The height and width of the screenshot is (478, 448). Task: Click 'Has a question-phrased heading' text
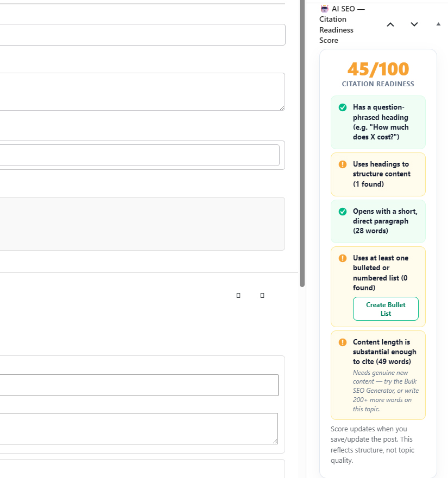381,122
